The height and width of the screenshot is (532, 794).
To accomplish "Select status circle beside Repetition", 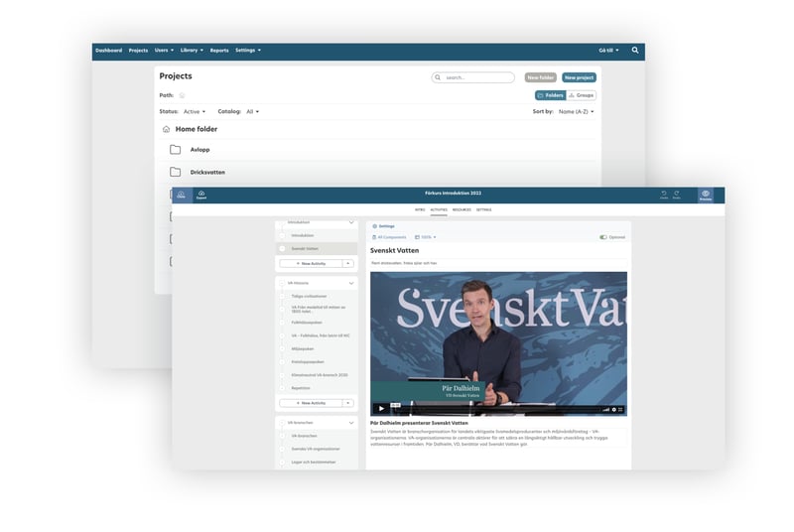I will tap(283, 388).
